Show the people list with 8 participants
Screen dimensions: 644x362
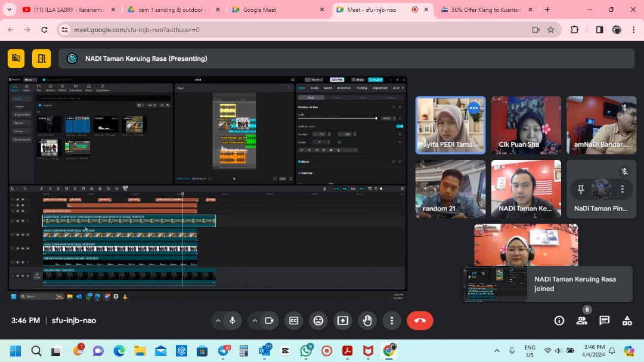click(x=582, y=320)
